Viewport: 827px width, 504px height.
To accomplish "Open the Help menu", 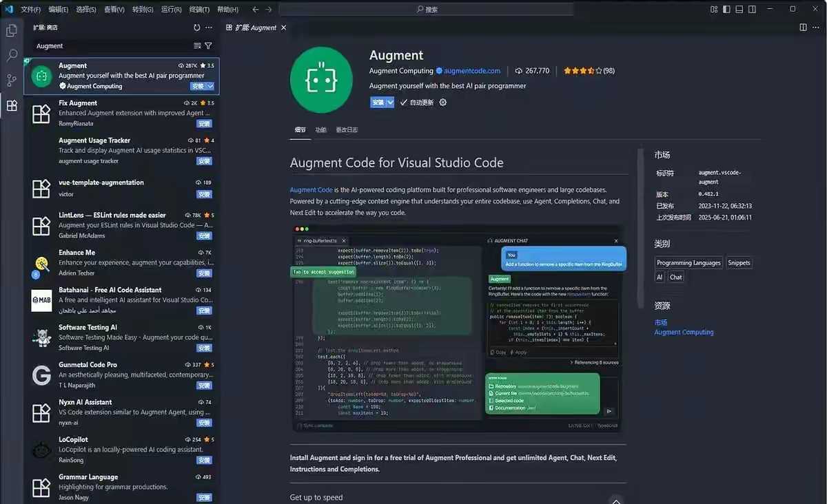I will click(227, 10).
